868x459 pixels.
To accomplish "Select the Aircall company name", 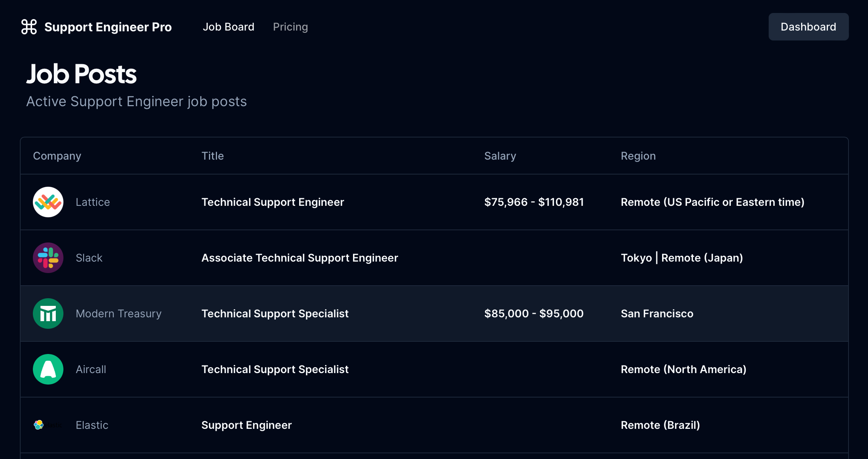I will point(91,369).
